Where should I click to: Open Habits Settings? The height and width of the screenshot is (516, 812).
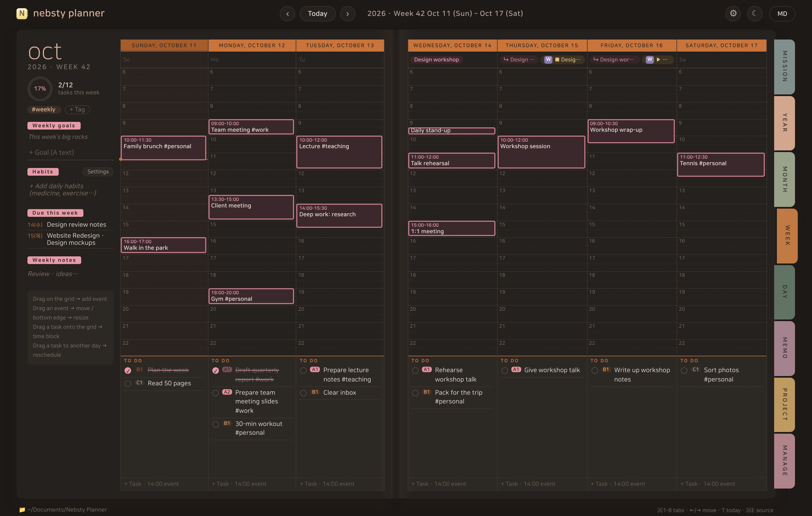(x=98, y=172)
